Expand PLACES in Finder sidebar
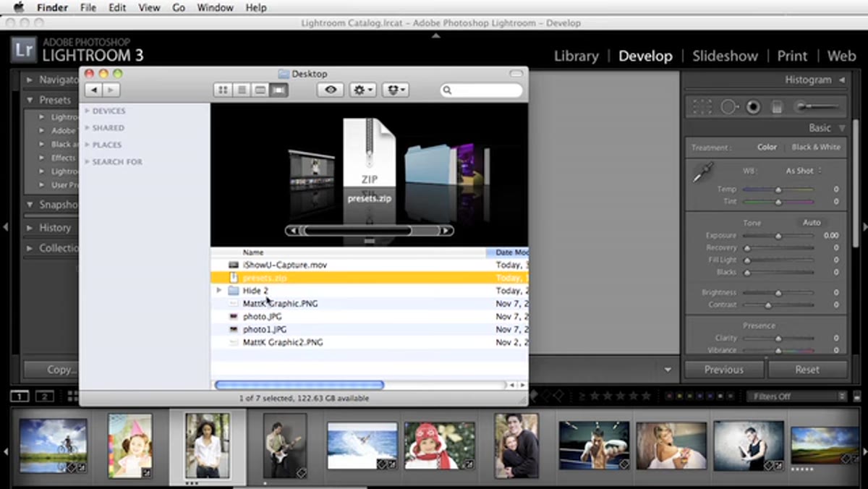 click(x=88, y=145)
